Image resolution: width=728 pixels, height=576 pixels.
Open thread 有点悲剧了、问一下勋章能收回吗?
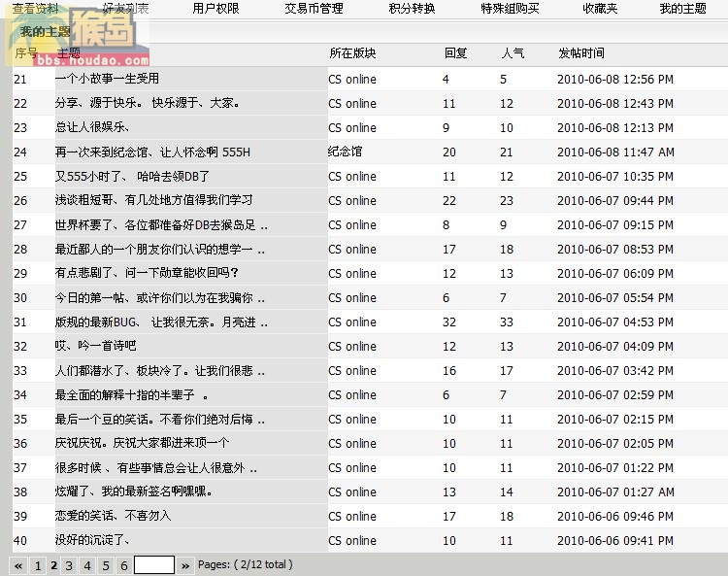pos(147,273)
